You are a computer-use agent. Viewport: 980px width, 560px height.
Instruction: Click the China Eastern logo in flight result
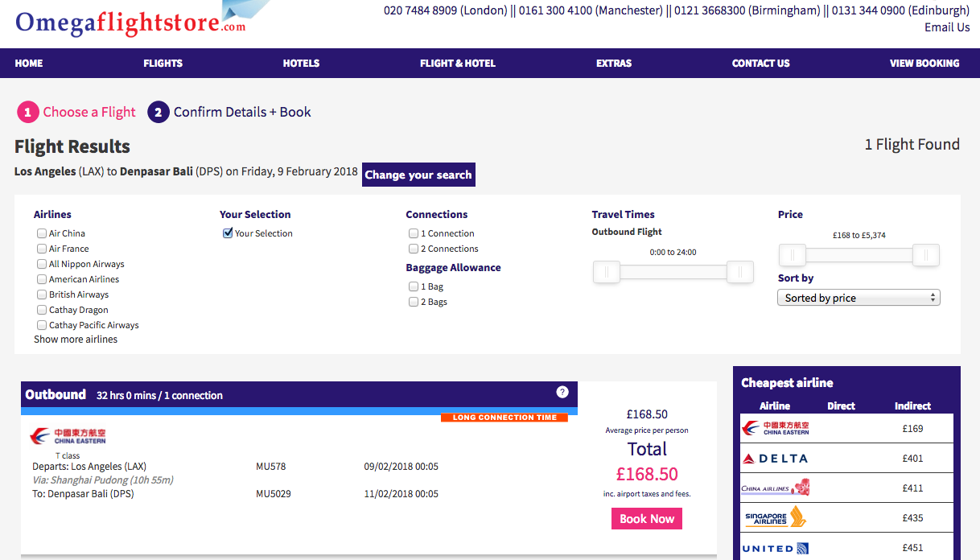(x=68, y=436)
